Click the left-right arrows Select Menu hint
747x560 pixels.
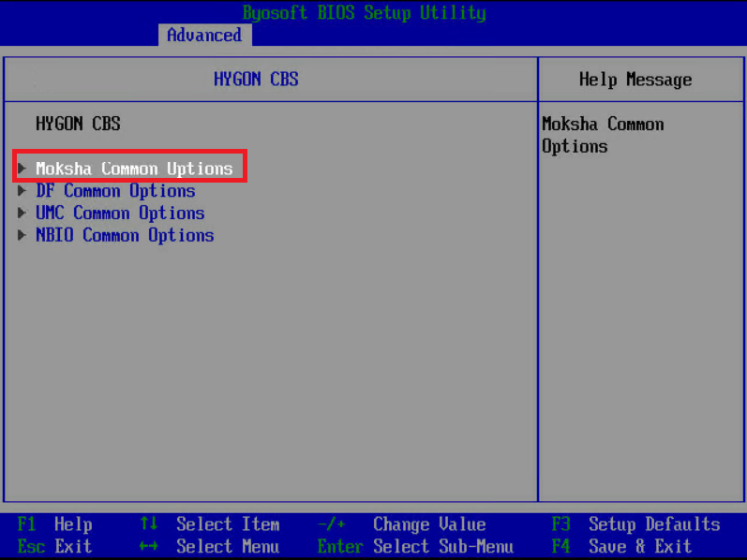pyautogui.click(x=210, y=546)
